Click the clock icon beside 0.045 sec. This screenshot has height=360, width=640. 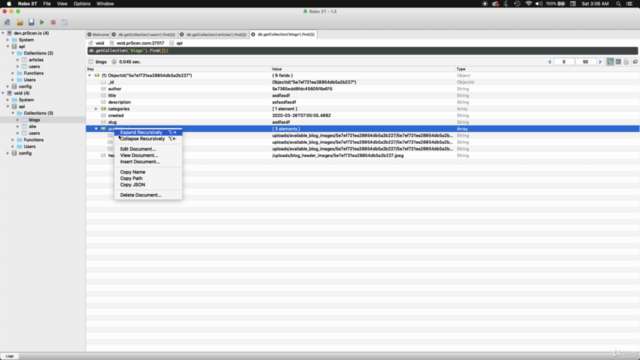pos(114,62)
